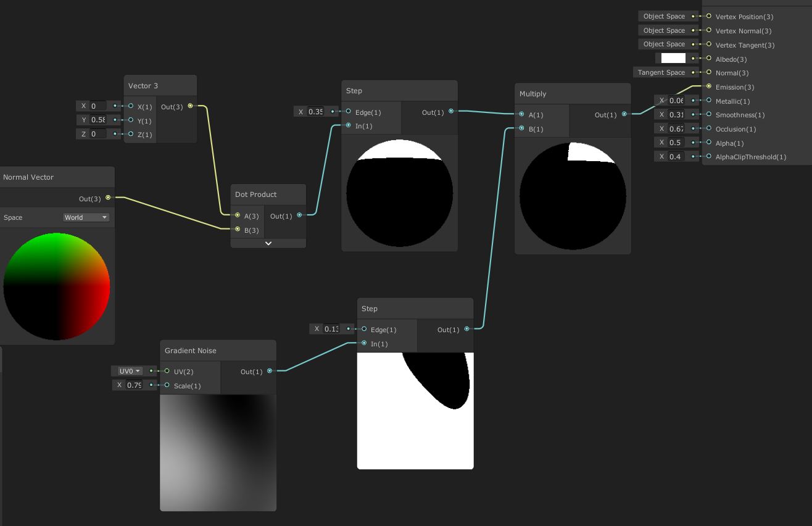Click the Out(3) port on Normal Vector
812x526 pixels.
pos(108,198)
